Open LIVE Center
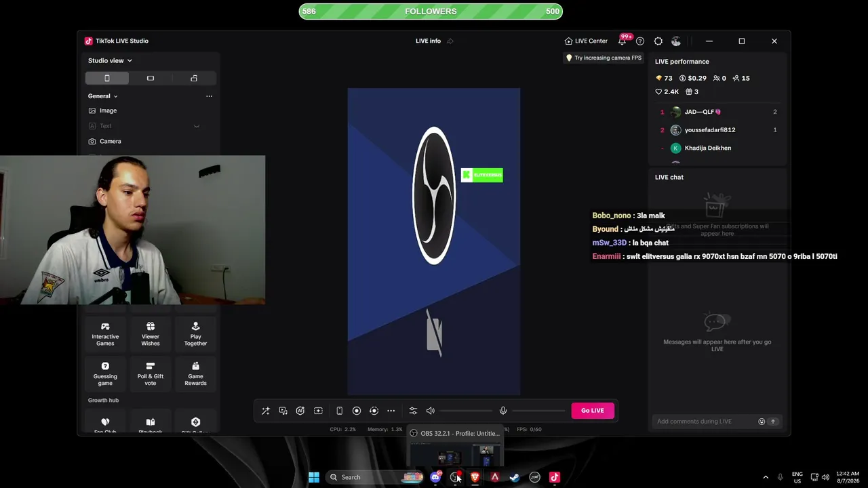This screenshot has width=868, height=488. 586,41
